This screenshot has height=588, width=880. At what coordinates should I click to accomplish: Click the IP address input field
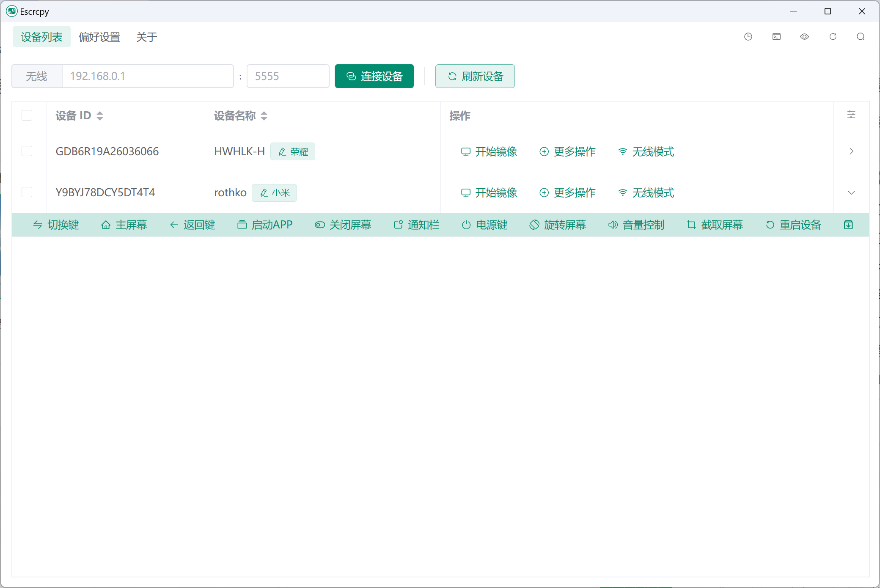pos(147,76)
